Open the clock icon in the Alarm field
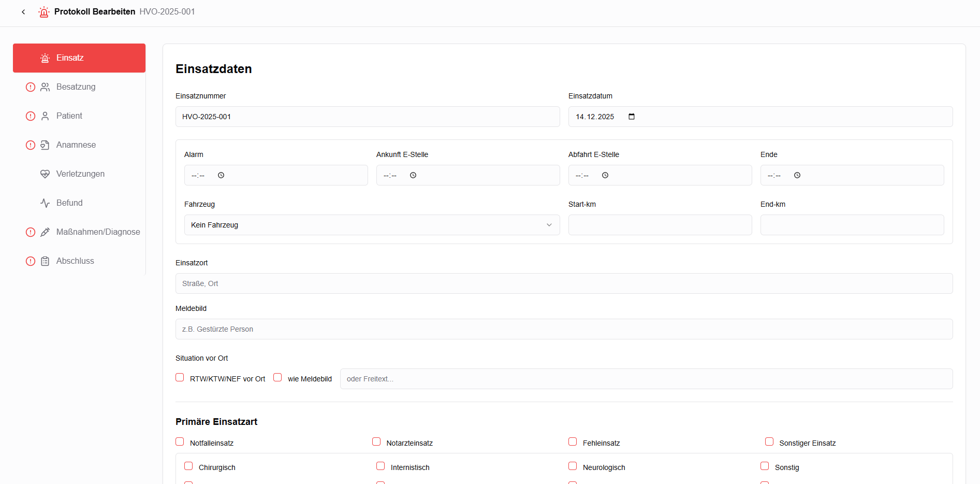The height and width of the screenshot is (484, 980). click(221, 175)
